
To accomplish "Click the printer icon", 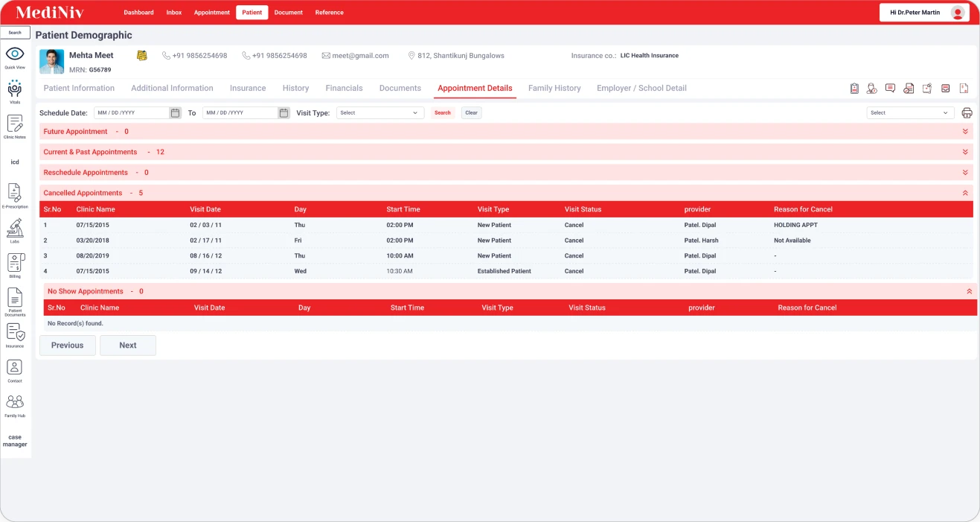I will tap(967, 113).
